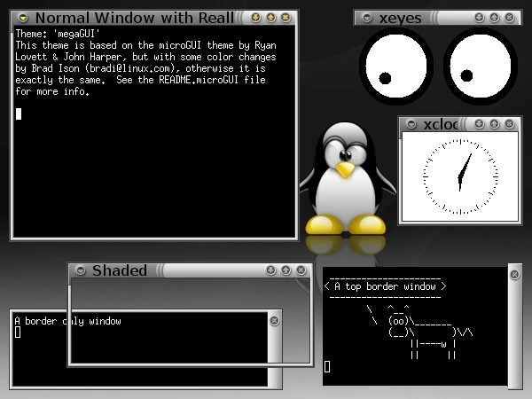
Task: Open the xclock window menu button
Action: [411, 124]
